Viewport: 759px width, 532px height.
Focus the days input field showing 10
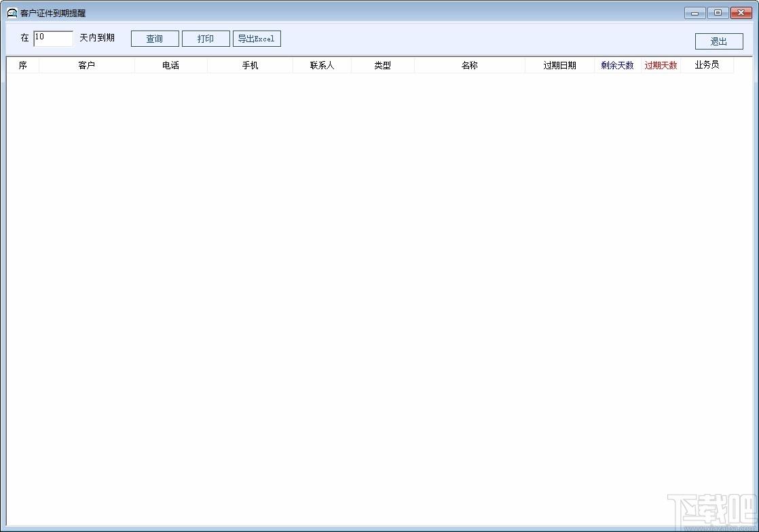pos(53,38)
